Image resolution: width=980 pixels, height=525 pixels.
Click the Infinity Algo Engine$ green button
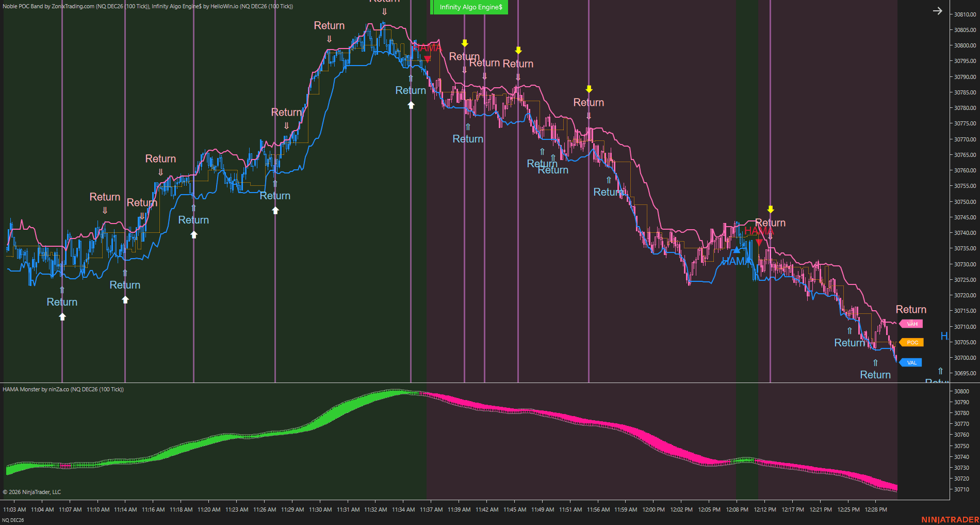pyautogui.click(x=469, y=7)
